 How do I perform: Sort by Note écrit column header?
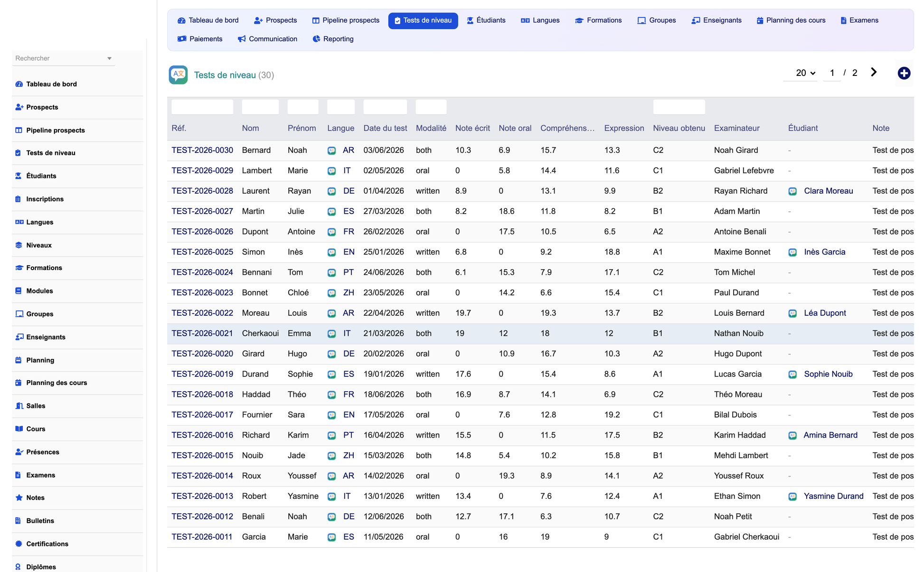click(x=472, y=128)
